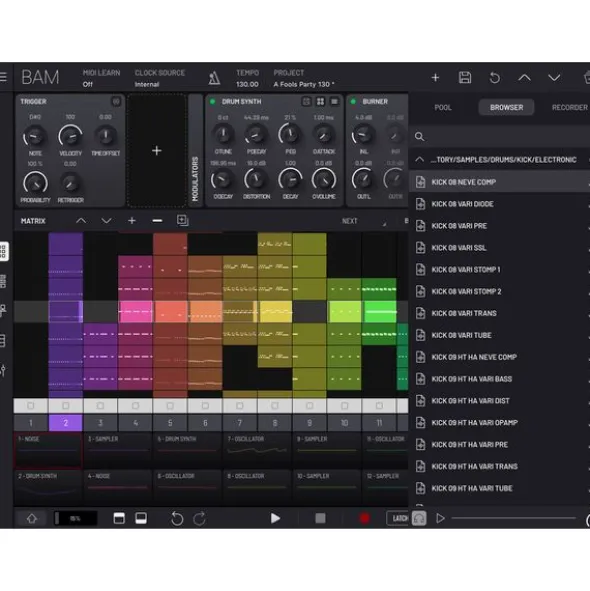Move Matrix selection up chevron
This screenshot has height=591, width=590.
81,220
